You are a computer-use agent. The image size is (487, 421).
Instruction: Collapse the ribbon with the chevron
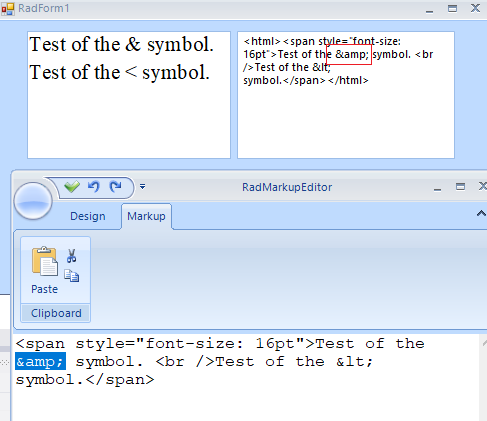pyautogui.click(x=481, y=213)
